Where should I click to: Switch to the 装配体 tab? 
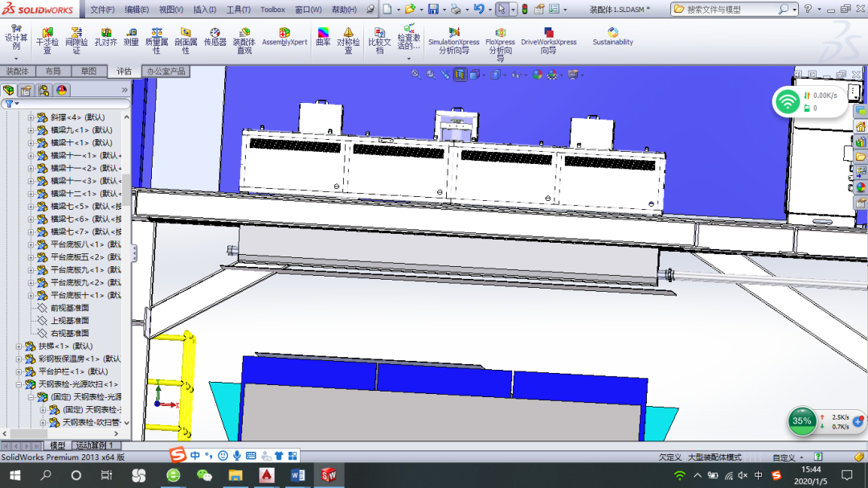tap(18, 72)
